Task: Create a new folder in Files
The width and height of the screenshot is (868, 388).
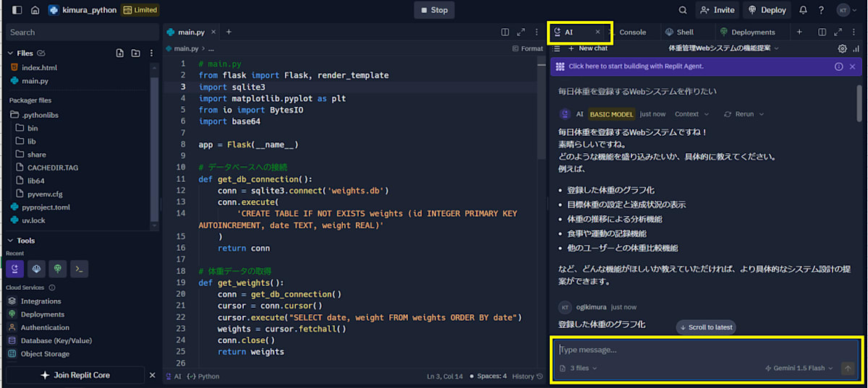Action: [x=135, y=53]
